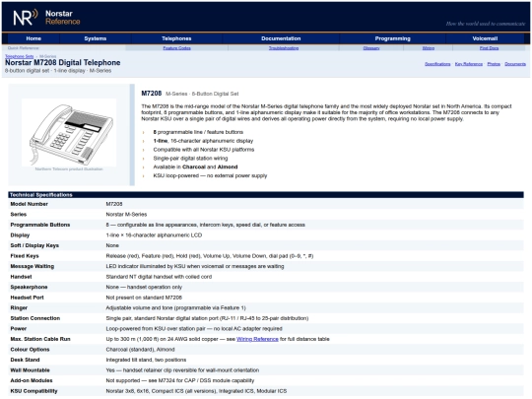
Task: Select 'Charcoal (standard), Almond' colour value
Action: [140, 350]
